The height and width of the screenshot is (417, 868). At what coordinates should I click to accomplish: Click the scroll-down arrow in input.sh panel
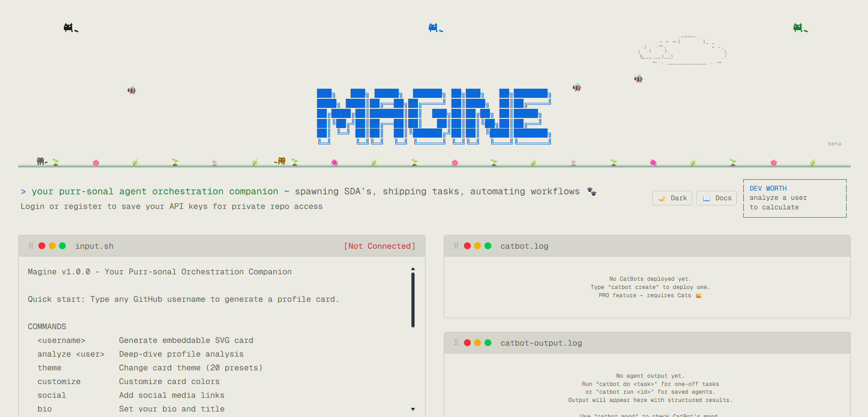click(413, 409)
